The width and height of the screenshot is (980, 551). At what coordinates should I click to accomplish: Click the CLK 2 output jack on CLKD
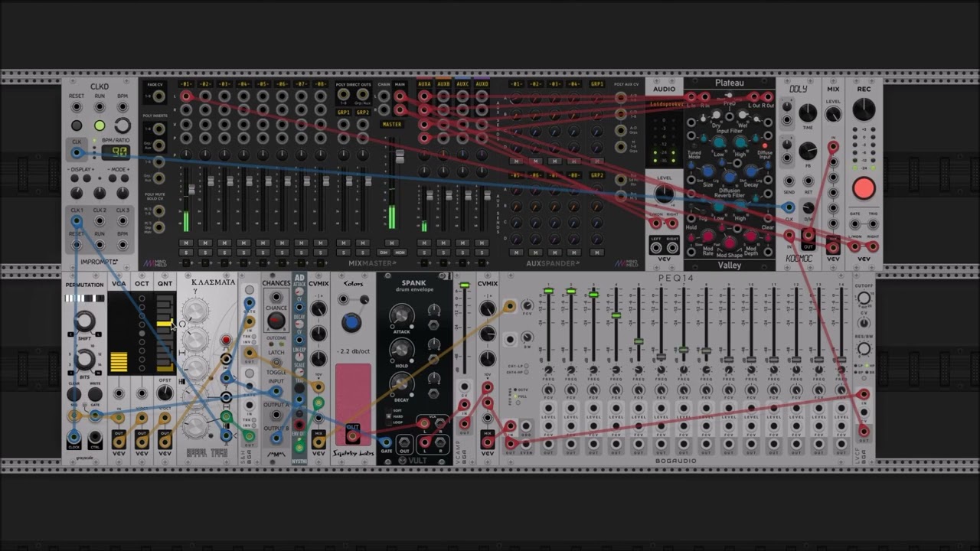click(x=100, y=222)
